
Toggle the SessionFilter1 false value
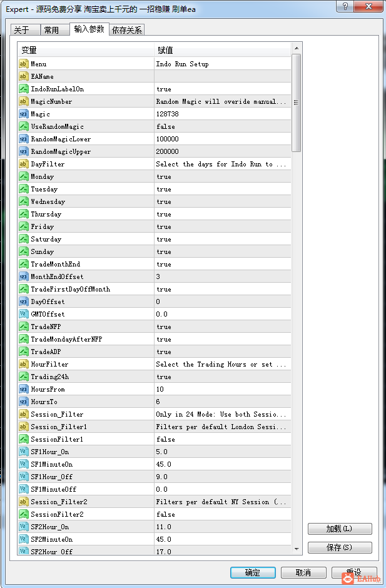pos(223,439)
